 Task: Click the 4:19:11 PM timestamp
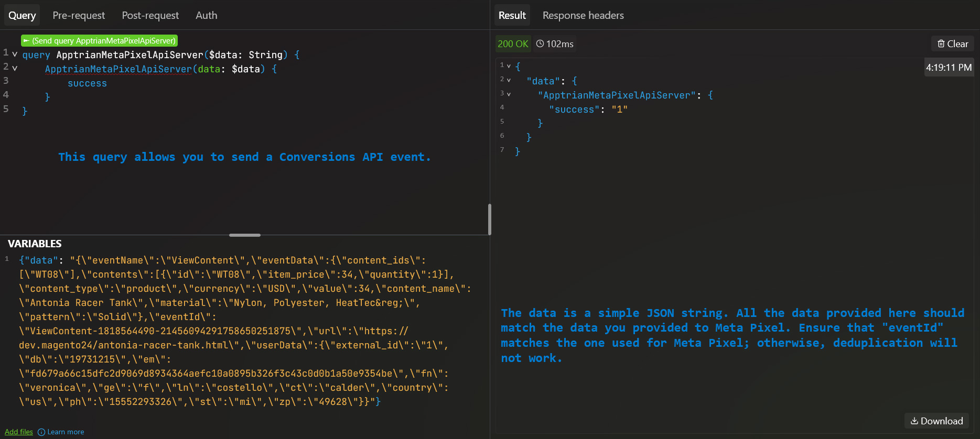coord(949,68)
